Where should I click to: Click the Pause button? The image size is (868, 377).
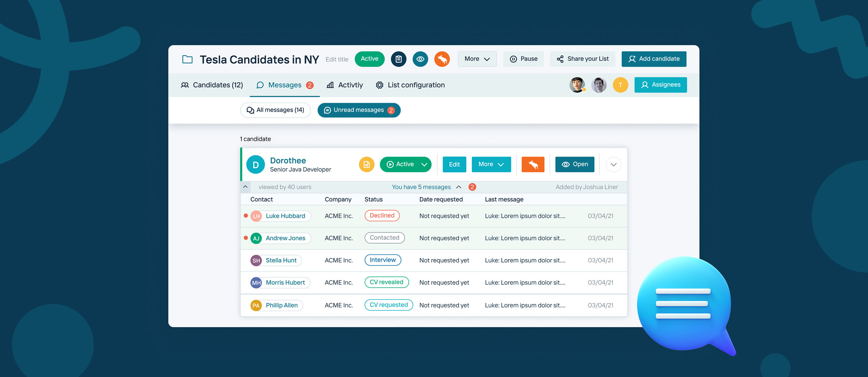point(523,59)
